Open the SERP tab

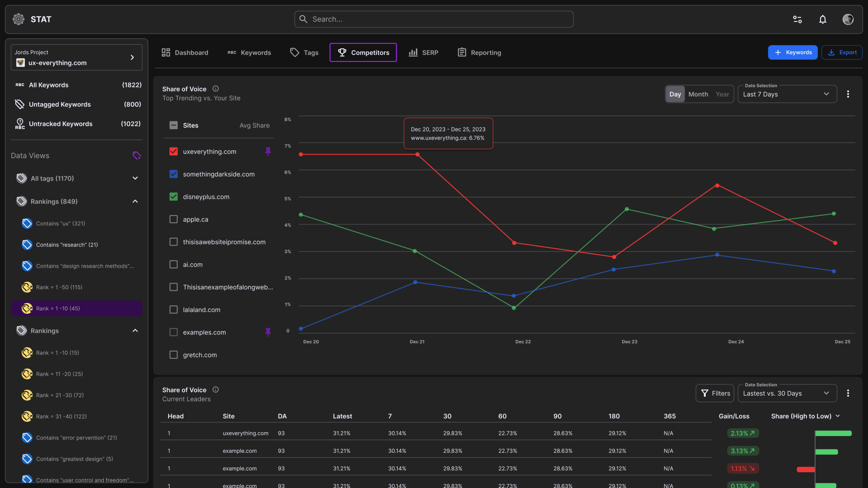tap(423, 53)
